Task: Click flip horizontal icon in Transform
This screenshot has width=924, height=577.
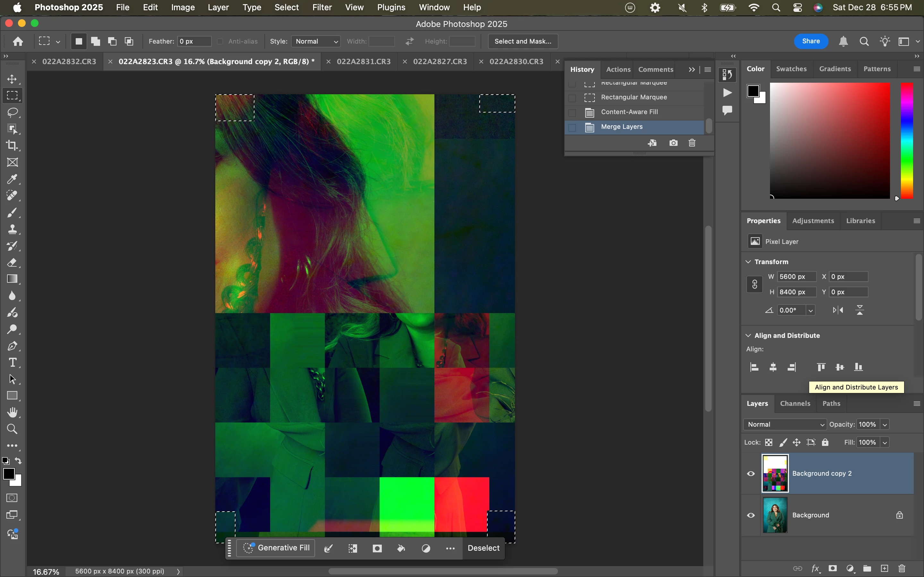Action: tap(838, 310)
